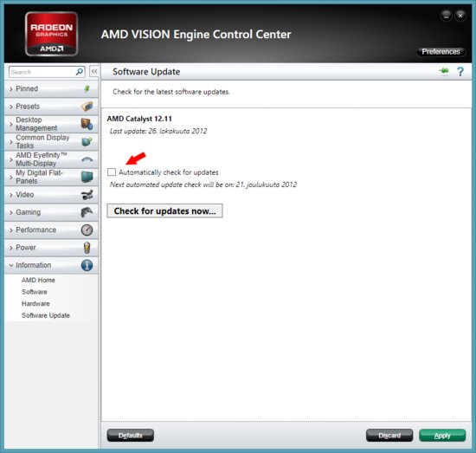Click the Desktop Management icon
This screenshot has height=453, width=476.
click(x=87, y=124)
